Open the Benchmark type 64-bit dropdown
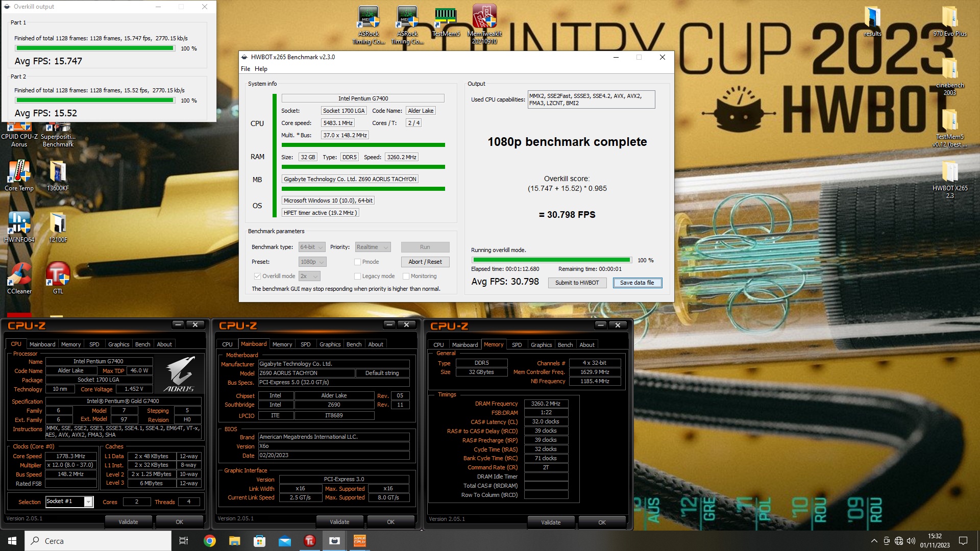 (x=312, y=247)
